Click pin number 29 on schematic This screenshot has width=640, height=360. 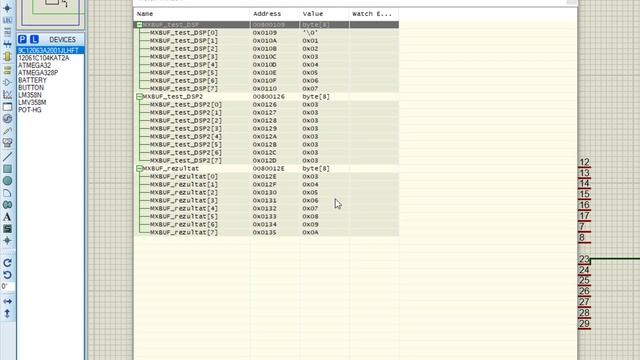[584, 324]
